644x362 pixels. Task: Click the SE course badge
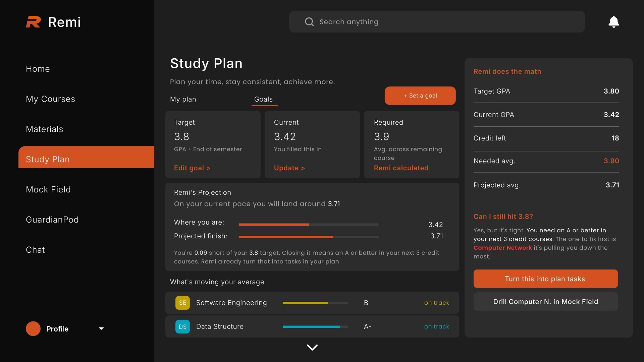[182, 303]
